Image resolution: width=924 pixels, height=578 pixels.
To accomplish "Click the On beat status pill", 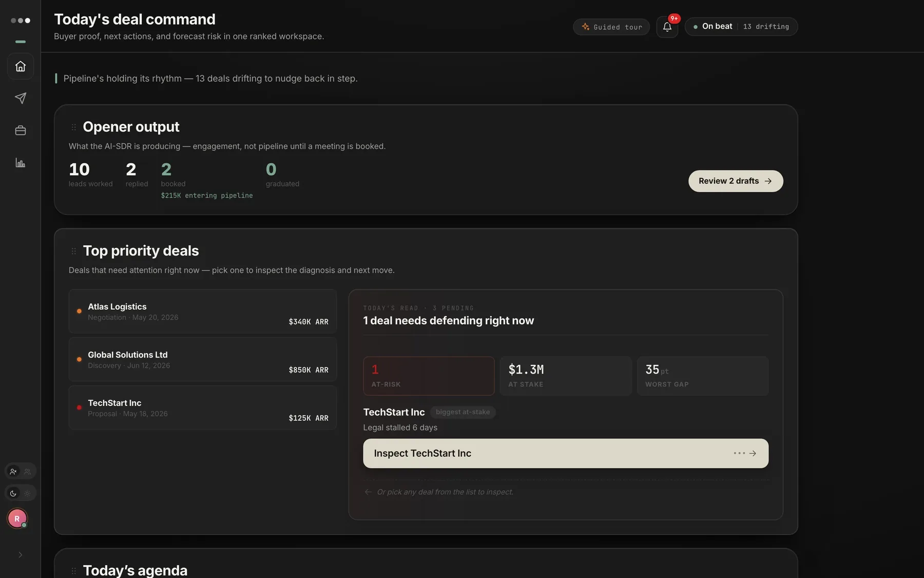I will pyautogui.click(x=741, y=27).
